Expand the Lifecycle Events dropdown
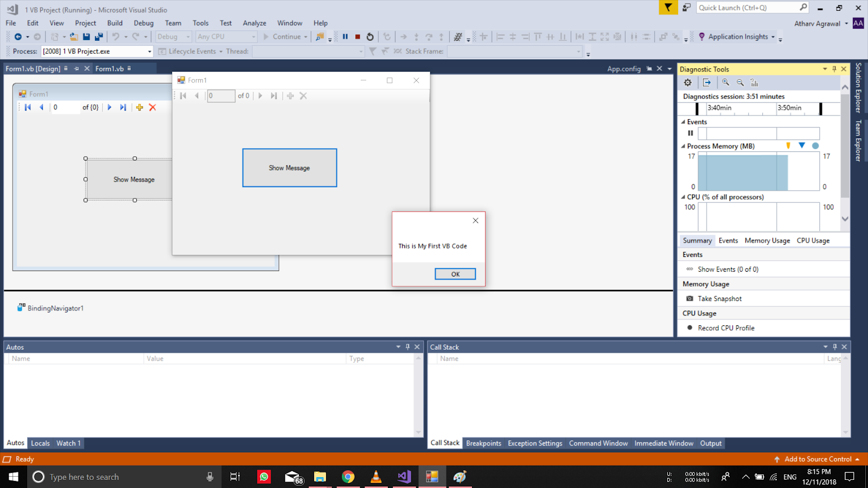Image resolution: width=868 pixels, height=488 pixels. (x=221, y=52)
